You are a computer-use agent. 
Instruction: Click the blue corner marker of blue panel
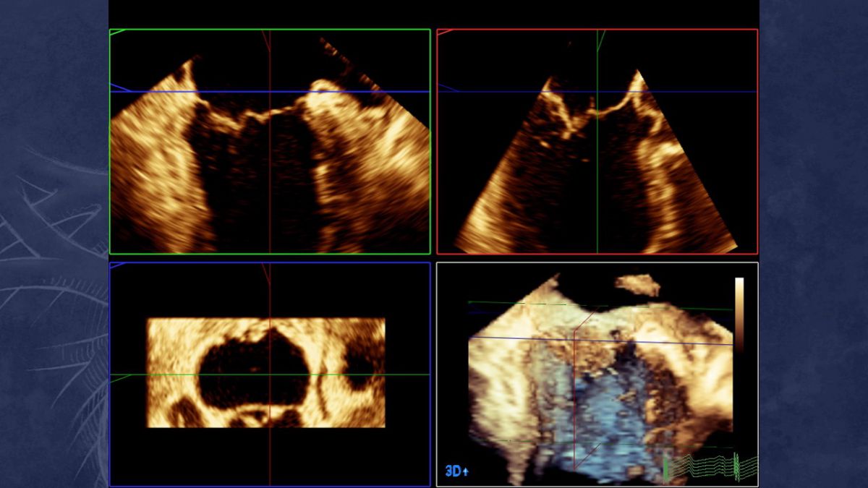coord(118,265)
